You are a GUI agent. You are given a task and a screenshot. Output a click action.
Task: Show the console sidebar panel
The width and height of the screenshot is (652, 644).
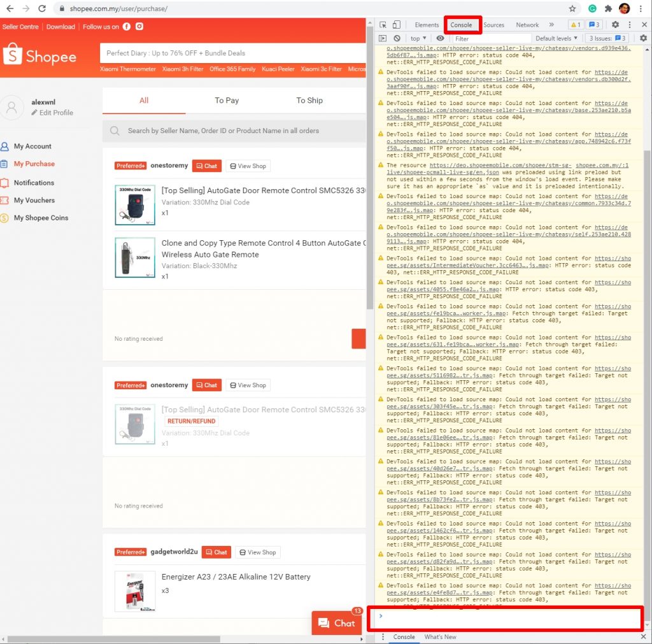point(383,38)
